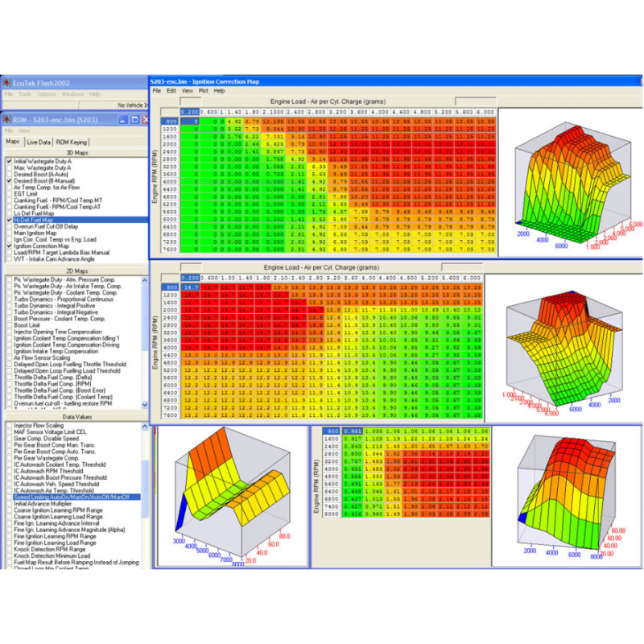Maximize the ROM S203-enc.bin window

(x=135, y=120)
